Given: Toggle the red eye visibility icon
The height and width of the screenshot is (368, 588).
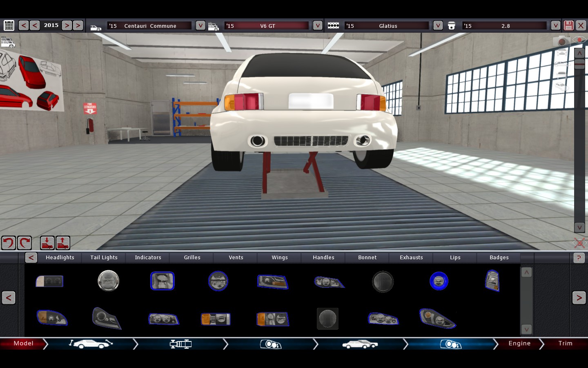Looking at the screenshot, I should point(579,40).
